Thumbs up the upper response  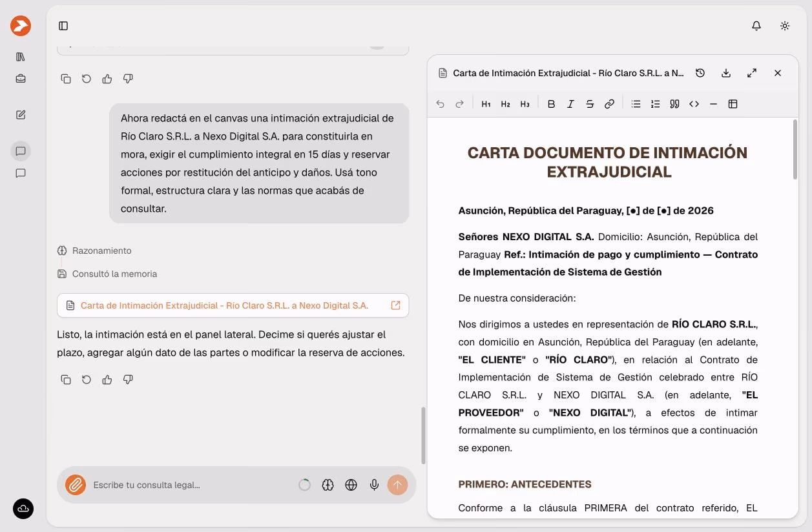[x=107, y=79]
